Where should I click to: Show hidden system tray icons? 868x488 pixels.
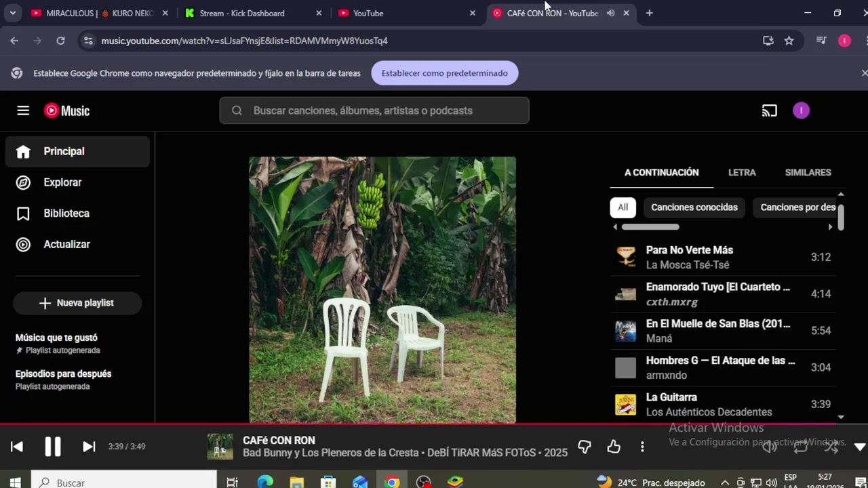click(725, 483)
